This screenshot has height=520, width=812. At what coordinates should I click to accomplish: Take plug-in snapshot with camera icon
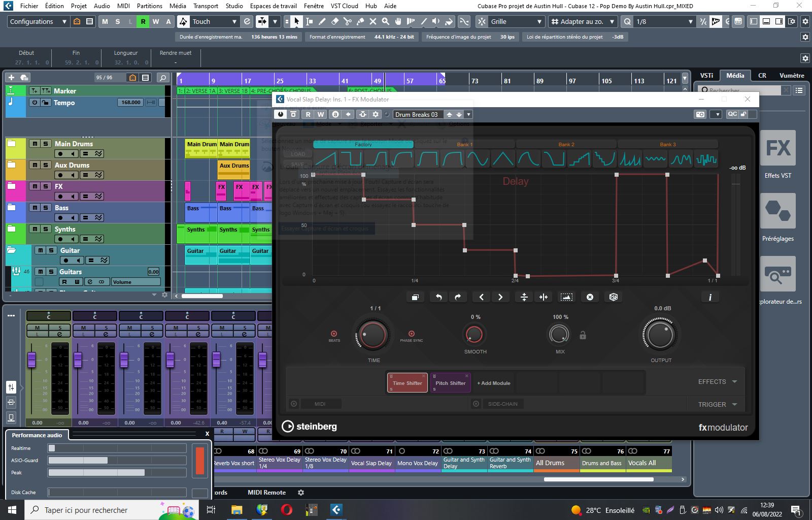tap(700, 114)
